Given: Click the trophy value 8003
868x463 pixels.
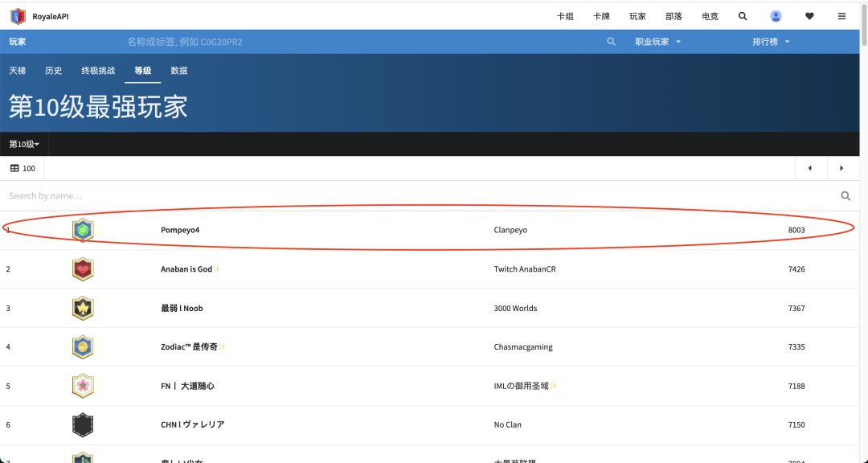Looking at the screenshot, I should tap(796, 230).
